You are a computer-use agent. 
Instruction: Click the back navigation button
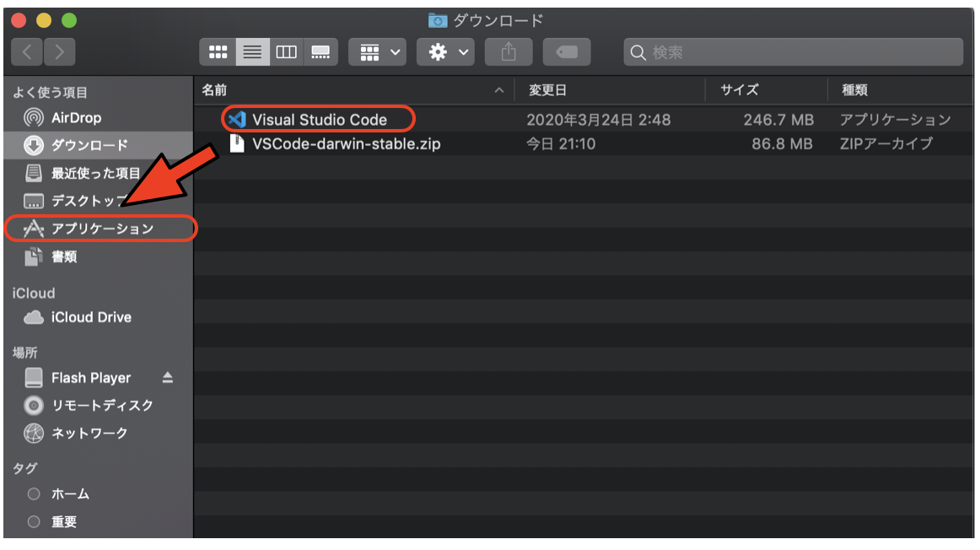[27, 51]
